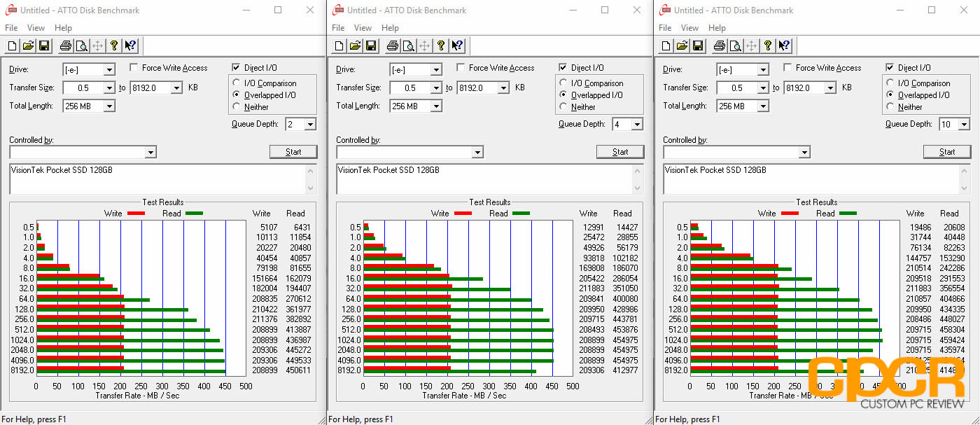Click the New icon in middle benchmark window

(339, 46)
